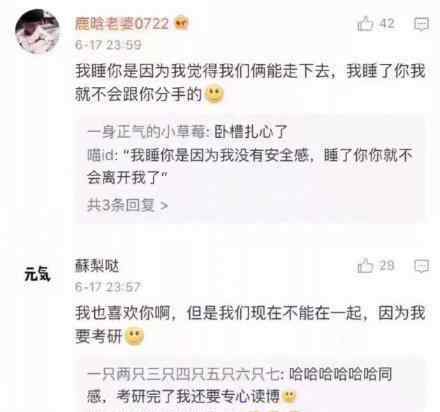Click the 28 like count
This screenshot has width=440, height=412.
point(387,266)
